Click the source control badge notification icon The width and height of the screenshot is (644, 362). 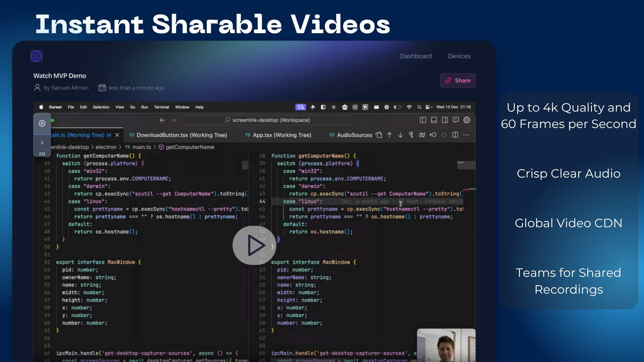pos(42,142)
